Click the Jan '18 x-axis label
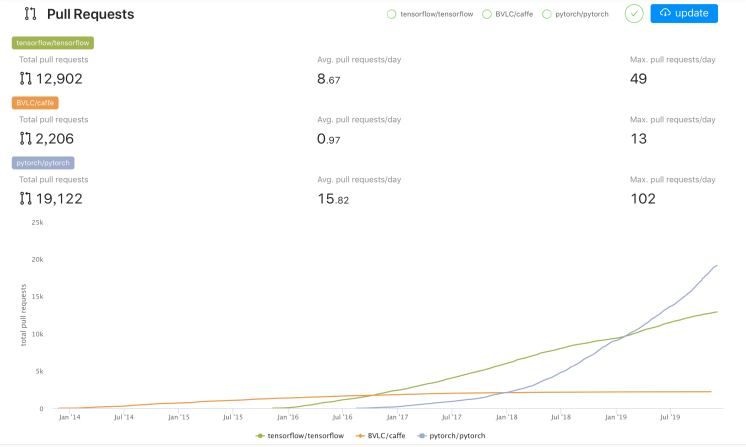This screenshot has height=447, width=746. pos(506,416)
